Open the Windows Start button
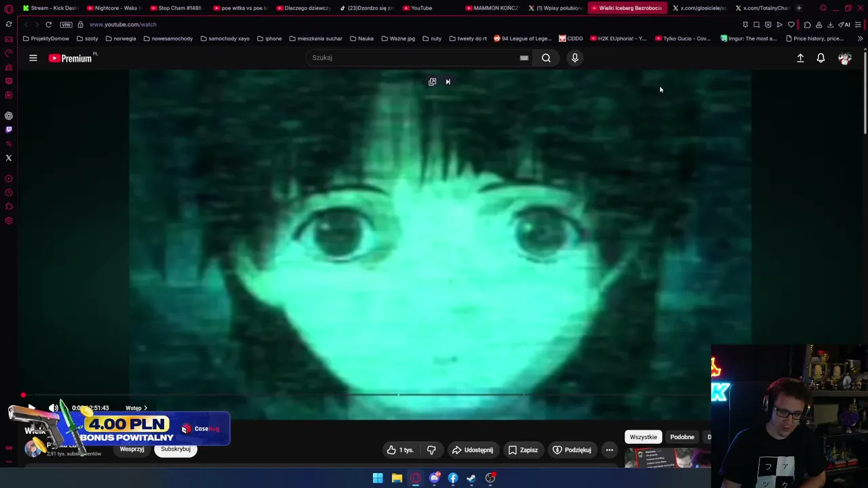 pos(378,479)
